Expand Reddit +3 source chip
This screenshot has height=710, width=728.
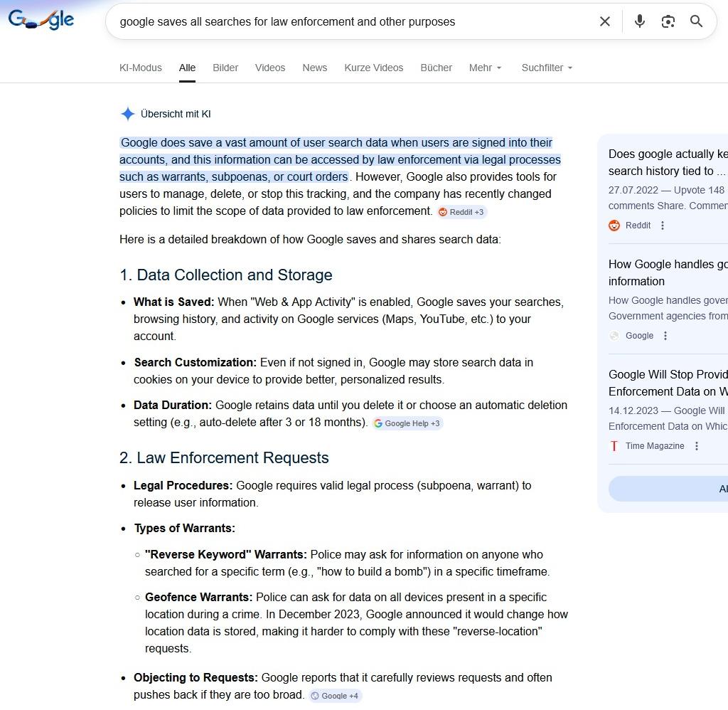click(x=461, y=212)
